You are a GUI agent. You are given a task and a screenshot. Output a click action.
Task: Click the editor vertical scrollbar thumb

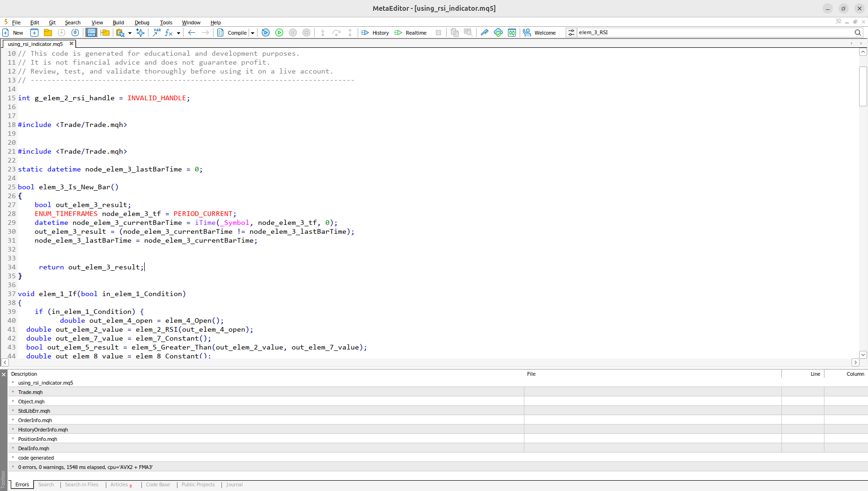[863, 86]
